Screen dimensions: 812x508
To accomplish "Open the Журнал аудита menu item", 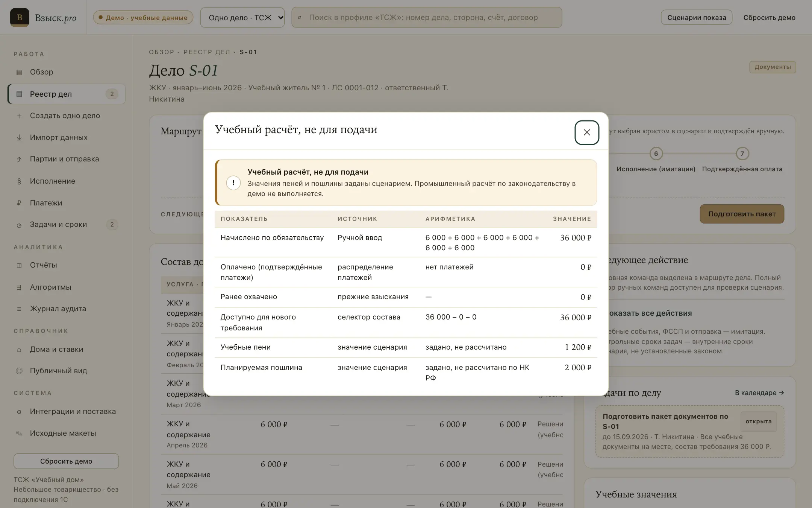I will point(66,309).
